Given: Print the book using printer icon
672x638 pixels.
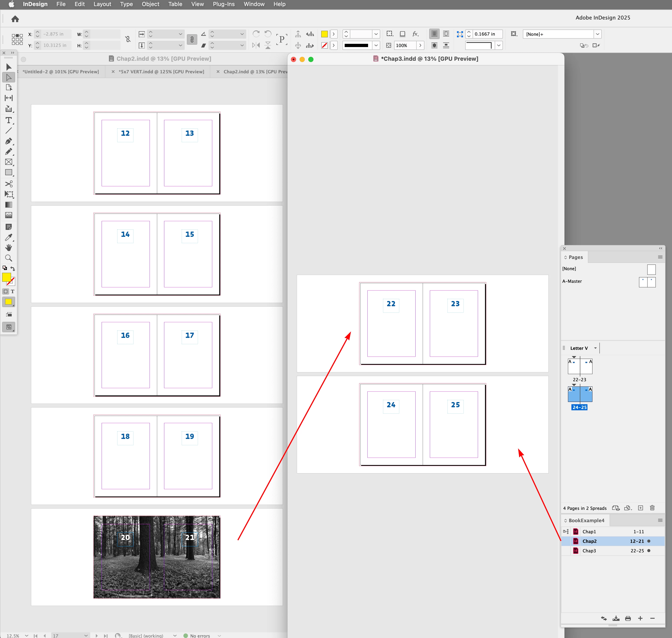Looking at the screenshot, I should pos(628,618).
